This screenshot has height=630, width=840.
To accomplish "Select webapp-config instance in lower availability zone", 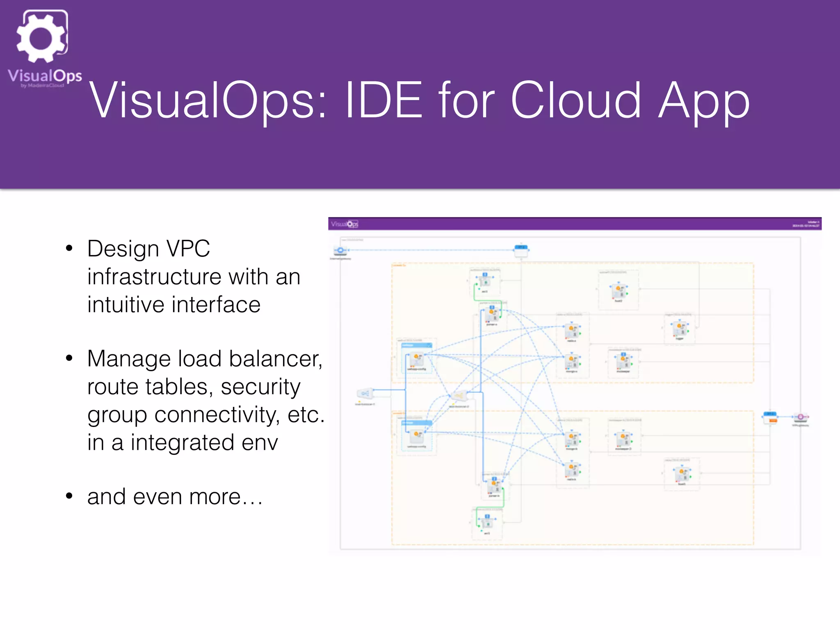I will tap(417, 437).
